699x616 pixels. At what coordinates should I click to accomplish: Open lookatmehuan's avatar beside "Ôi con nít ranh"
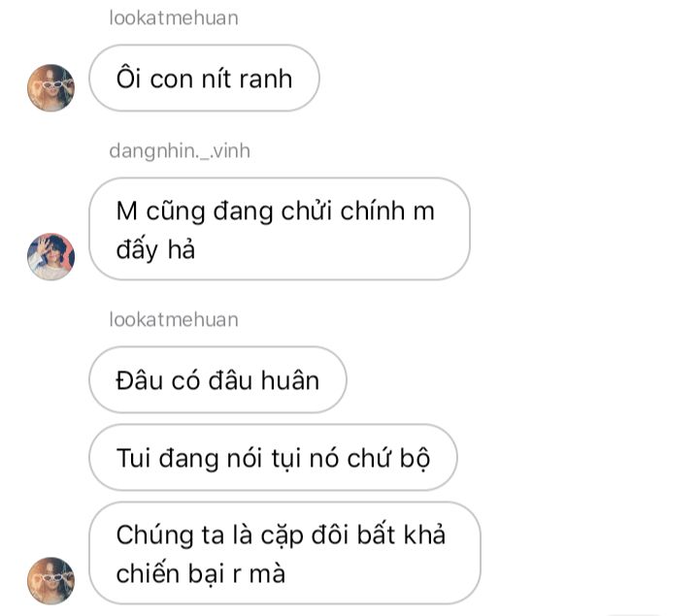coord(50,87)
